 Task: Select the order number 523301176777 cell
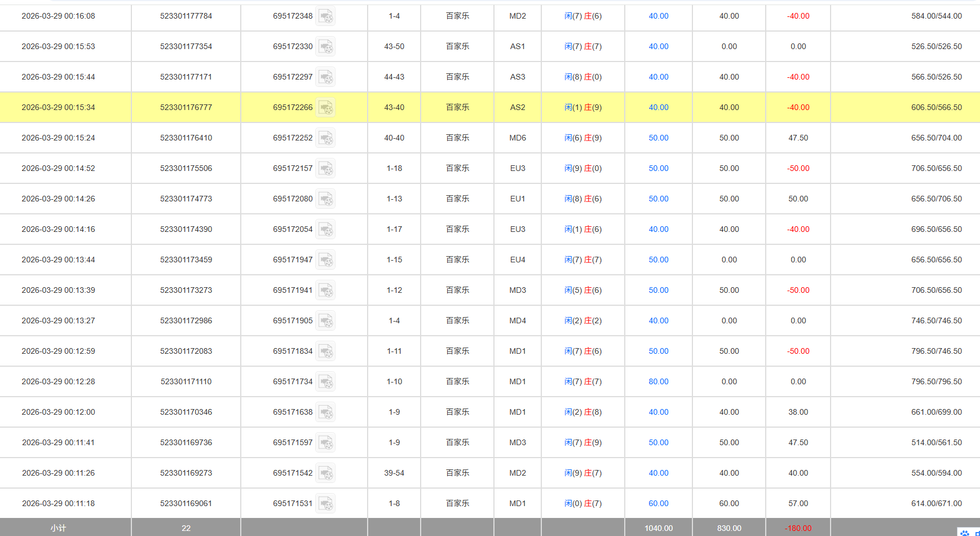click(186, 108)
